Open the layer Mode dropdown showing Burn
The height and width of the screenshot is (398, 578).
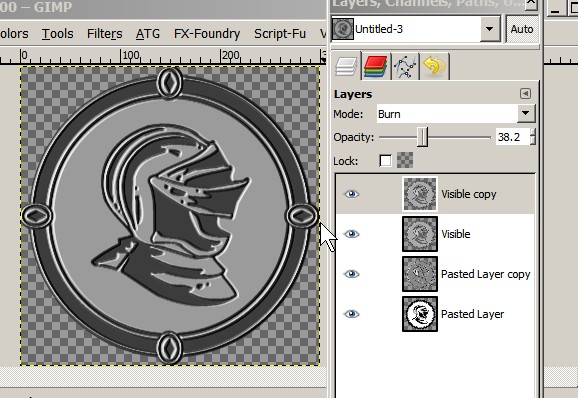[456, 114]
